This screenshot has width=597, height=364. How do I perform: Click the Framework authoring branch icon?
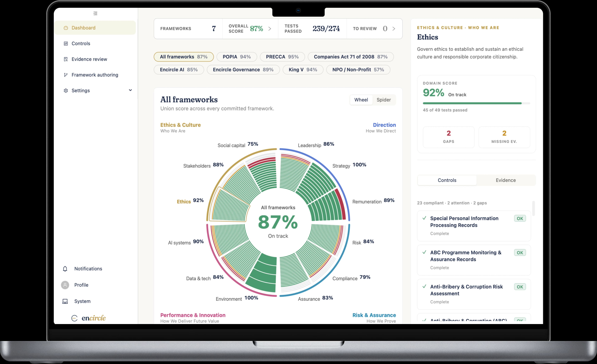(66, 75)
